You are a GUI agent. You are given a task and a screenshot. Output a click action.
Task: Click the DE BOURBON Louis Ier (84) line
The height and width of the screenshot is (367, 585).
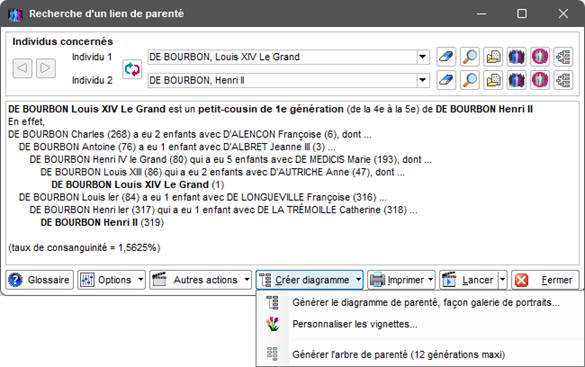pos(203,197)
